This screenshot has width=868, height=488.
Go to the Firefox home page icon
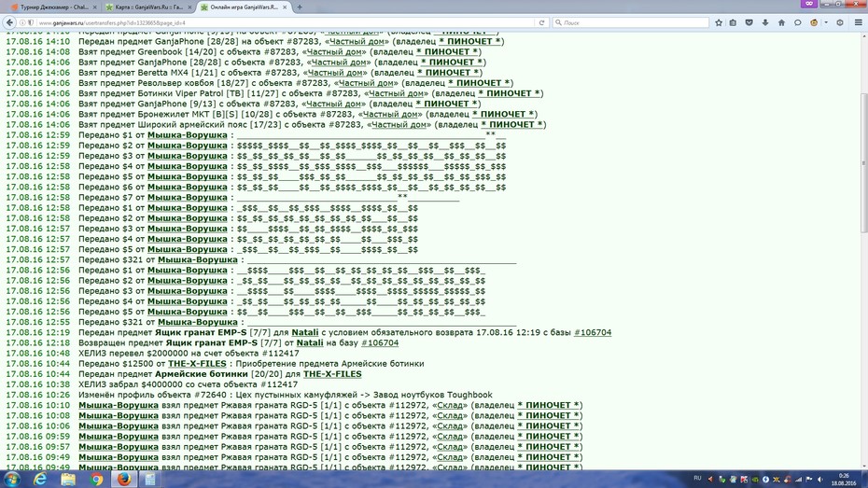click(781, 22)
